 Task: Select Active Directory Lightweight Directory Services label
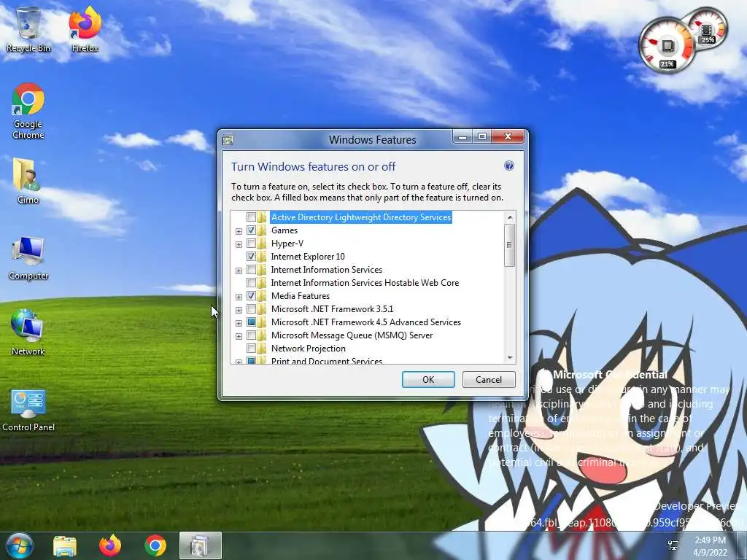click(361, 217)
